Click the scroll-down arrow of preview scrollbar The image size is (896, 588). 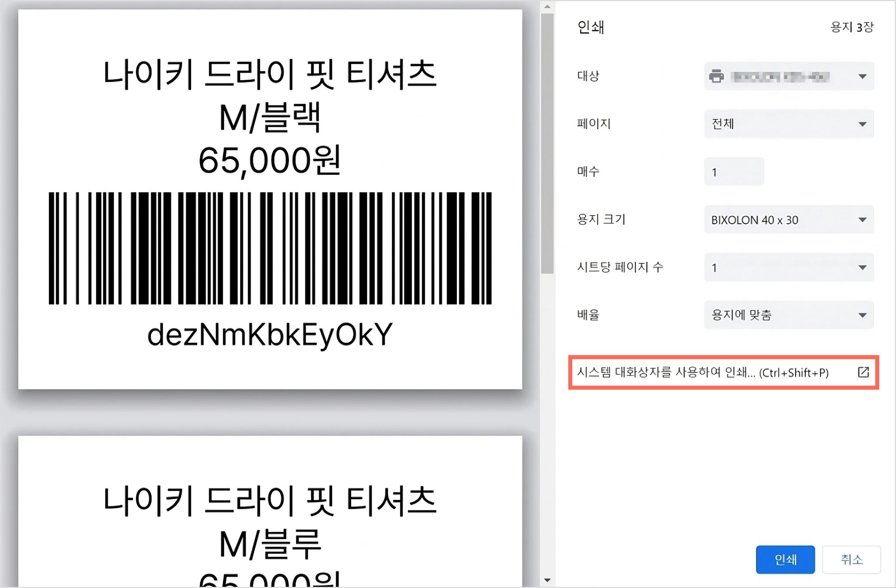547,580
